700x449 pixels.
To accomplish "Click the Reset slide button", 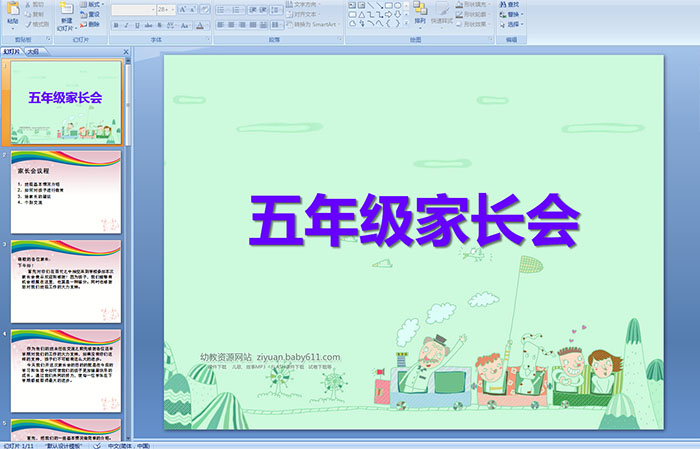I will click(x=90, y=14).
